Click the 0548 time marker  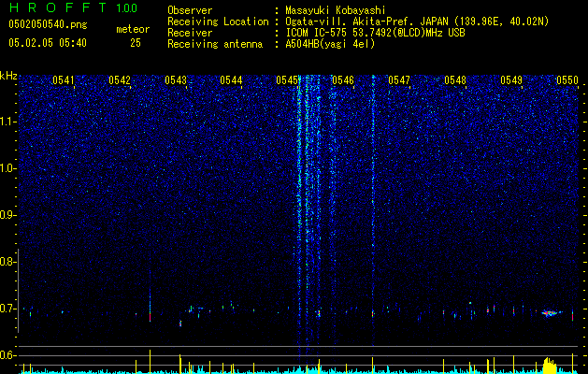pos(455,80)
